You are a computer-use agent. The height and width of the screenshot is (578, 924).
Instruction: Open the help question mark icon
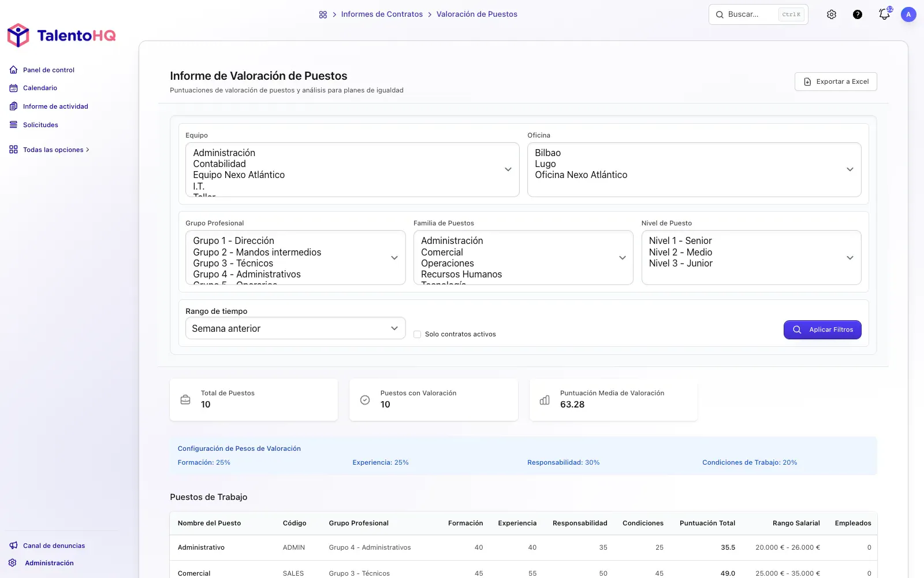click(x=858, y=14)
